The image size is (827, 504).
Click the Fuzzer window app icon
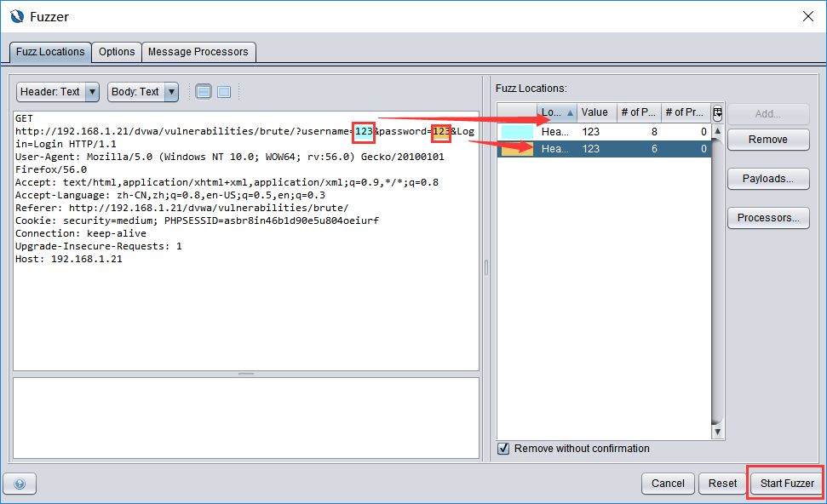point(15,16)
